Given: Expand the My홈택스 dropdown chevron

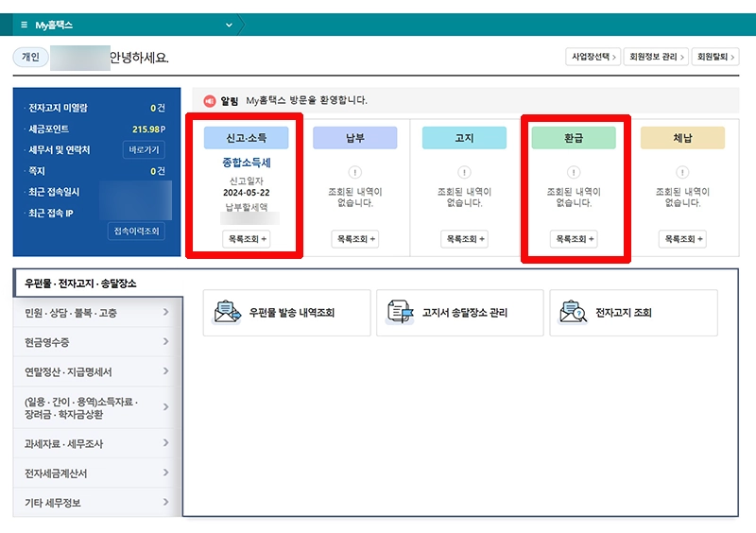Looking at the screenshot, I should 229,26.
